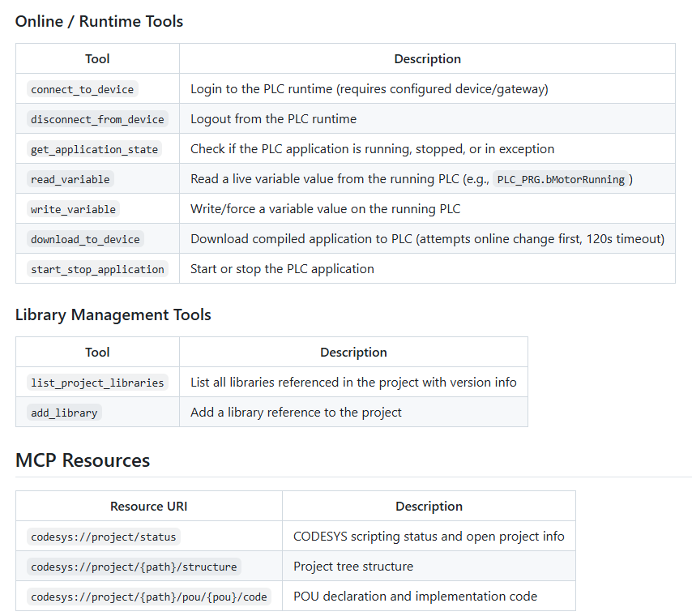Select the download_to_device tool entry
This screenshot has width=692, height=616.
point(86,239)
